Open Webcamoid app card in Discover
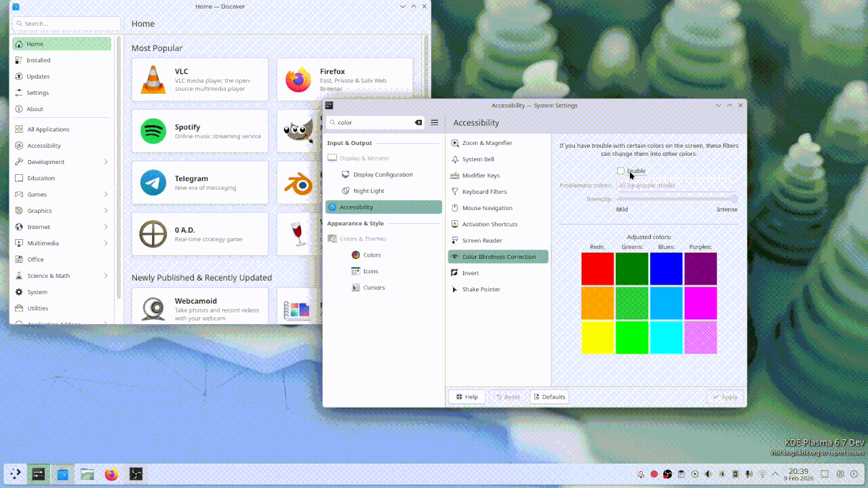Image resolution: width=868 pixels, height=488 pixels. click(x=200, y=306)
